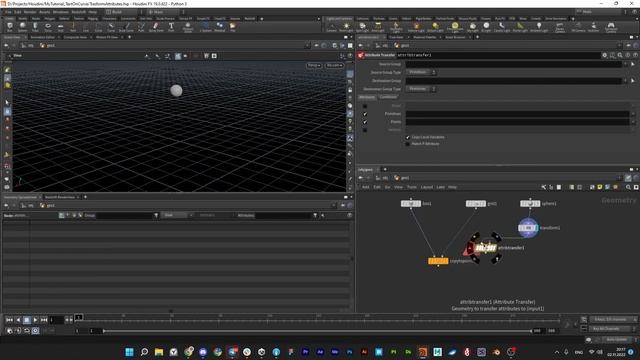
Task: Add a Portal Light from the shelf
Action: (520, 27)
